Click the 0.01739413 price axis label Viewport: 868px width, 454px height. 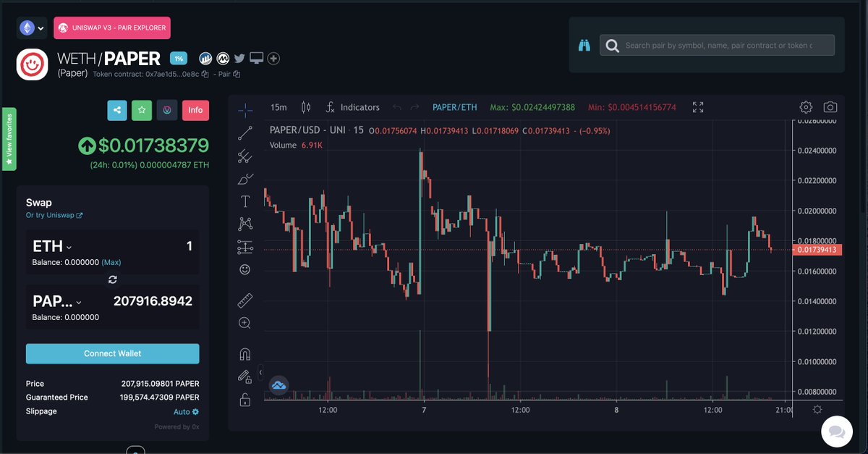pyautogui.click(x=817, y=250)
